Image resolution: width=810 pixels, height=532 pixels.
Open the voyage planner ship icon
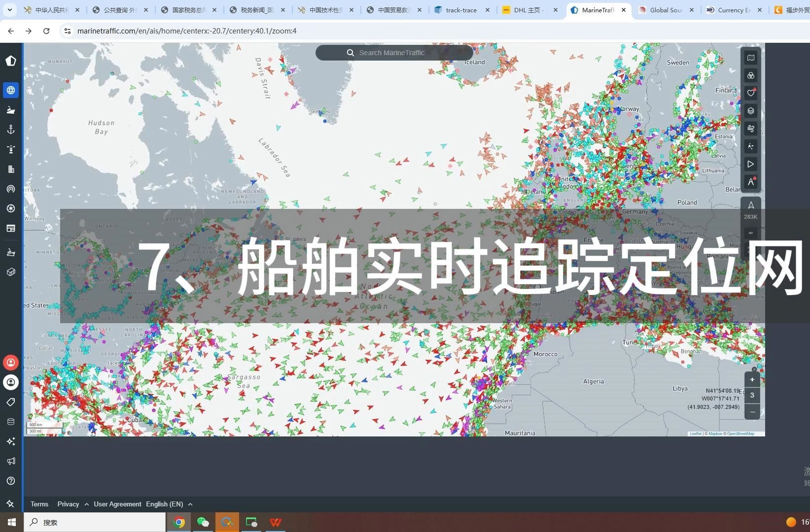(11, 252)
